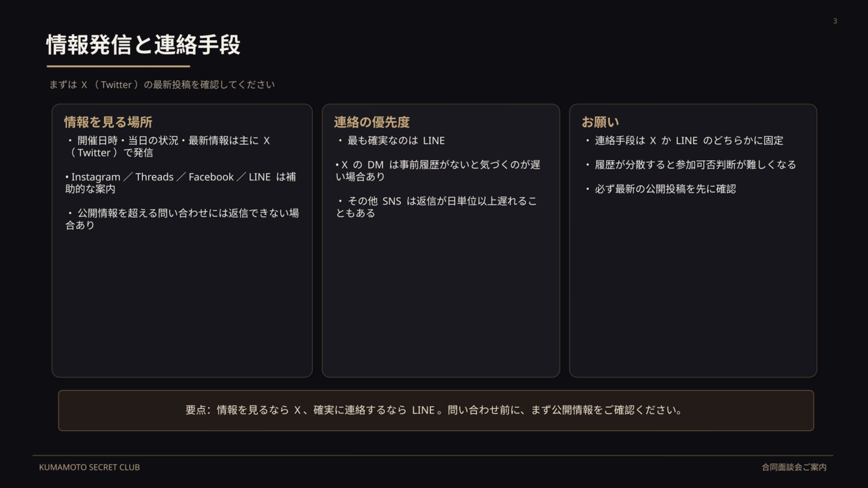
Task: Click the 情報を見る場所 card heading
Action: point(108,122)
